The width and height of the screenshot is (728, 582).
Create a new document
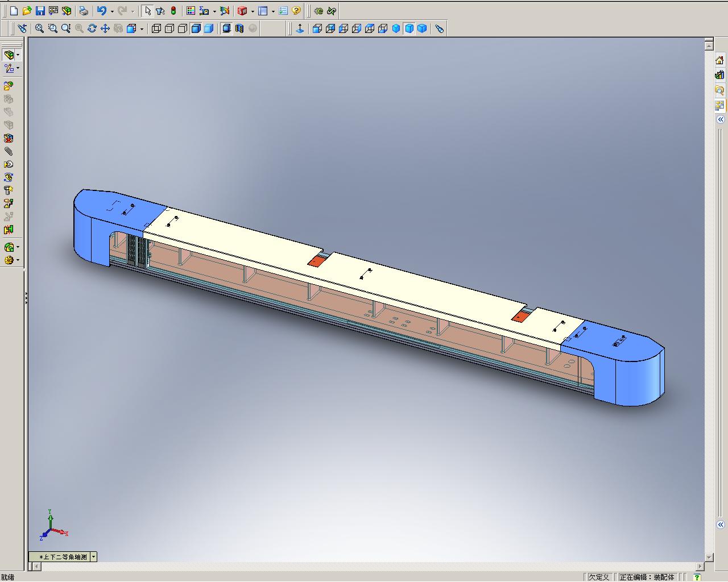click(14, 11)
